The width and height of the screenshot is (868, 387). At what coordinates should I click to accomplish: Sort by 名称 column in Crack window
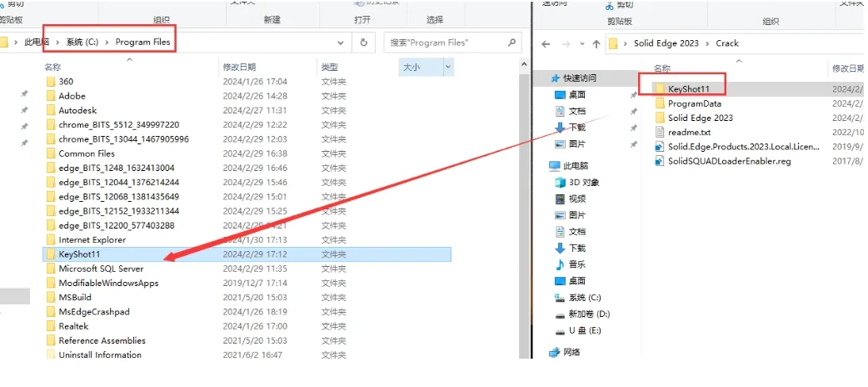pyautogui.click(x=662, y=68)
